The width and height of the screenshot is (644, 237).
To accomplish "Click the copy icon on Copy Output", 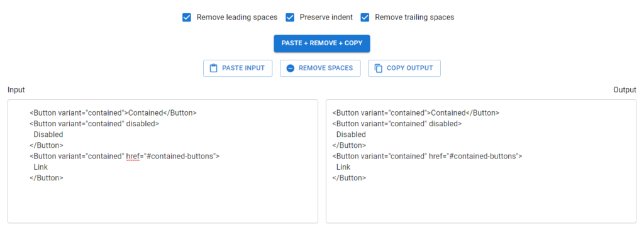I will [378, 68].
